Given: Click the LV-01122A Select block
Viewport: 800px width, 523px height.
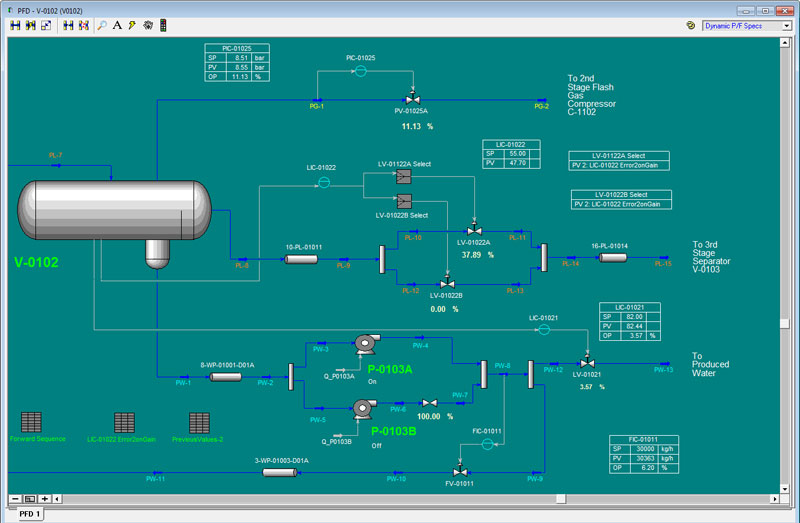Looking at the screenshot, I should tap(405, 176).
